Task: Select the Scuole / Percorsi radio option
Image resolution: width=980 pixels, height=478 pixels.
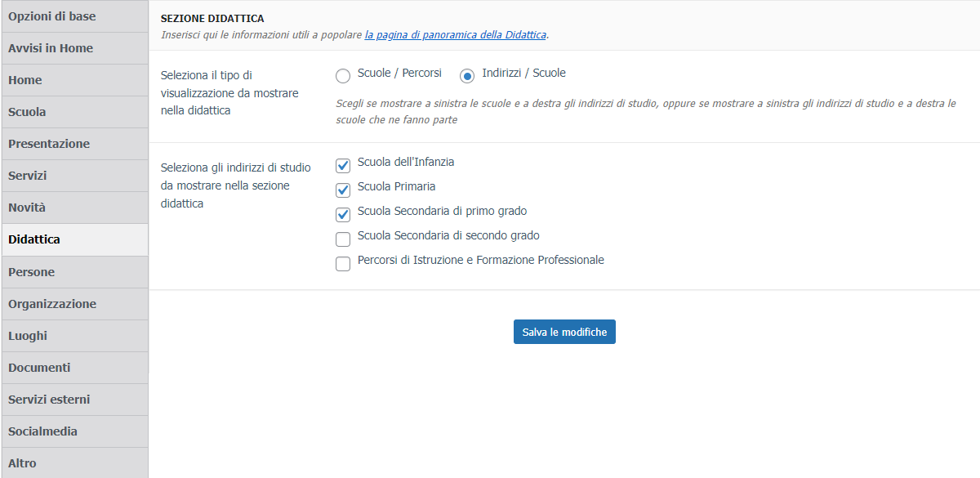Action: [343, 76]
